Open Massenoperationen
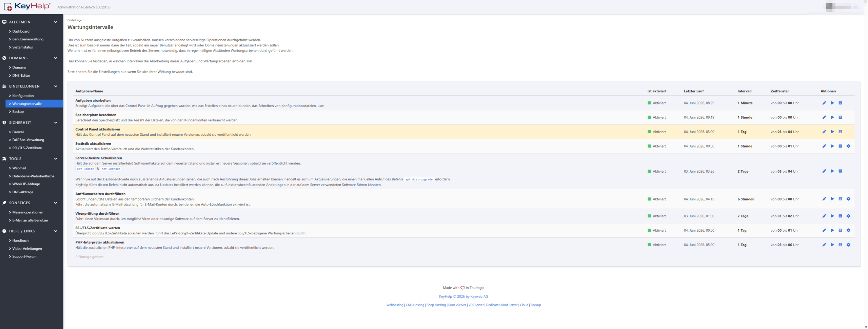Viewport: 868px width, 329px height. 28,212
